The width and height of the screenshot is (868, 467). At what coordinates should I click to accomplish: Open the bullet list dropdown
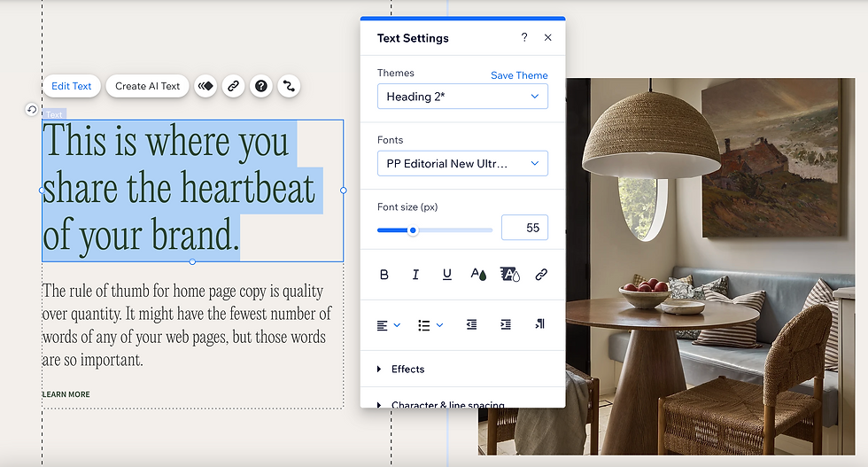[430, 325]
